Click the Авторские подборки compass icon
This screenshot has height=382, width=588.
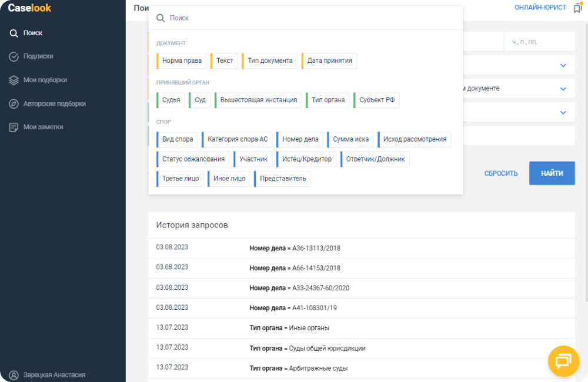coord(14,103)
